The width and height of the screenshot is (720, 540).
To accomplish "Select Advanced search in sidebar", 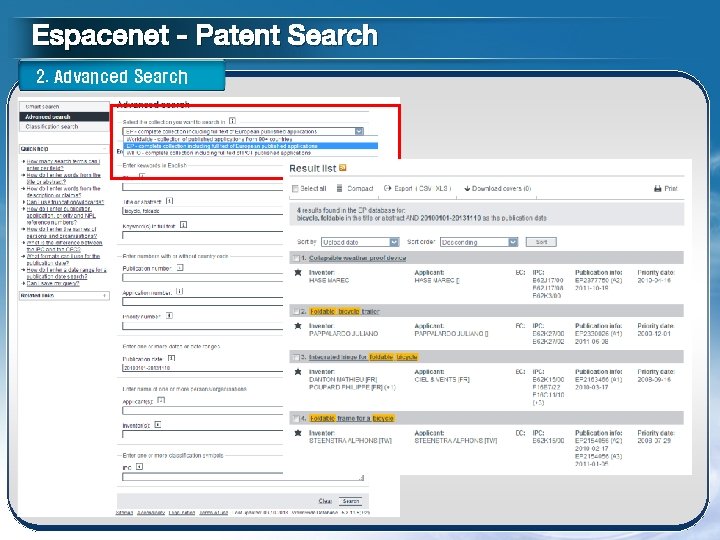I will (64, 117).
